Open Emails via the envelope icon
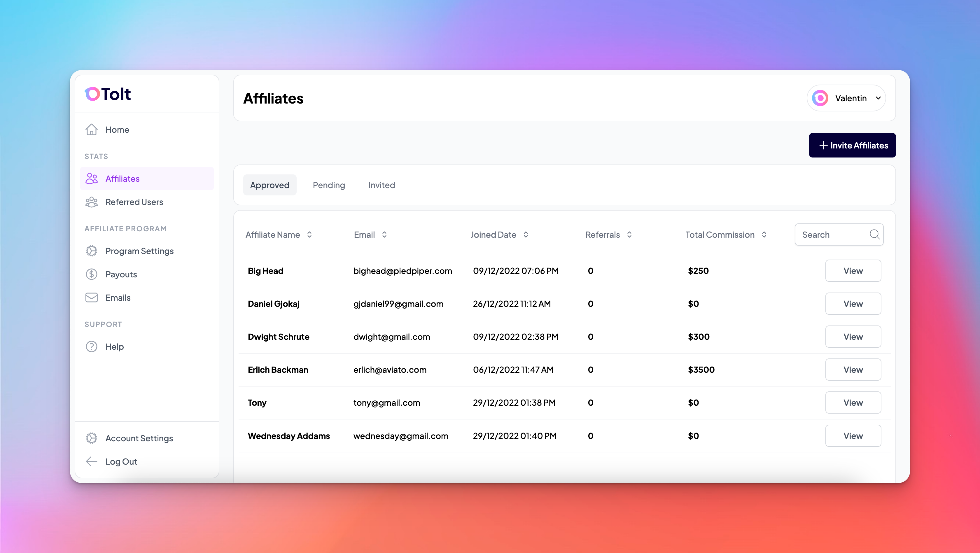Image resolution: width=980 pixels, height=553 pixels. coord(91,297)
